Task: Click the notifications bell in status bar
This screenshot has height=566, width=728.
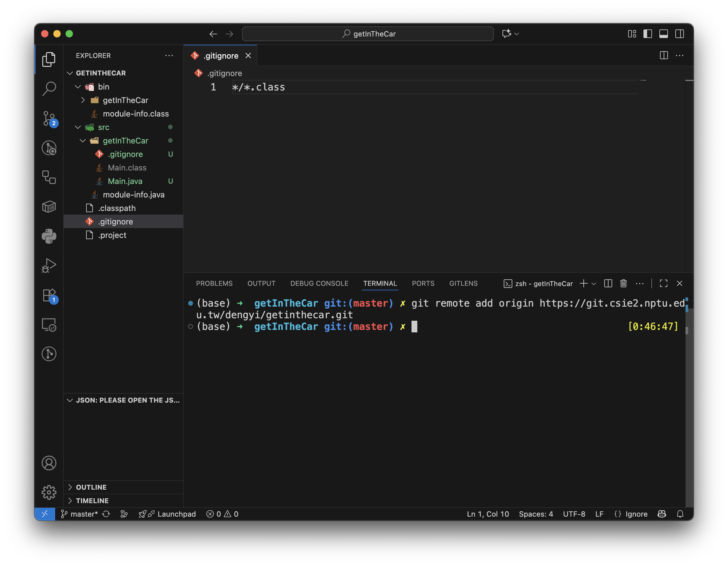Action: click(680, 514)
